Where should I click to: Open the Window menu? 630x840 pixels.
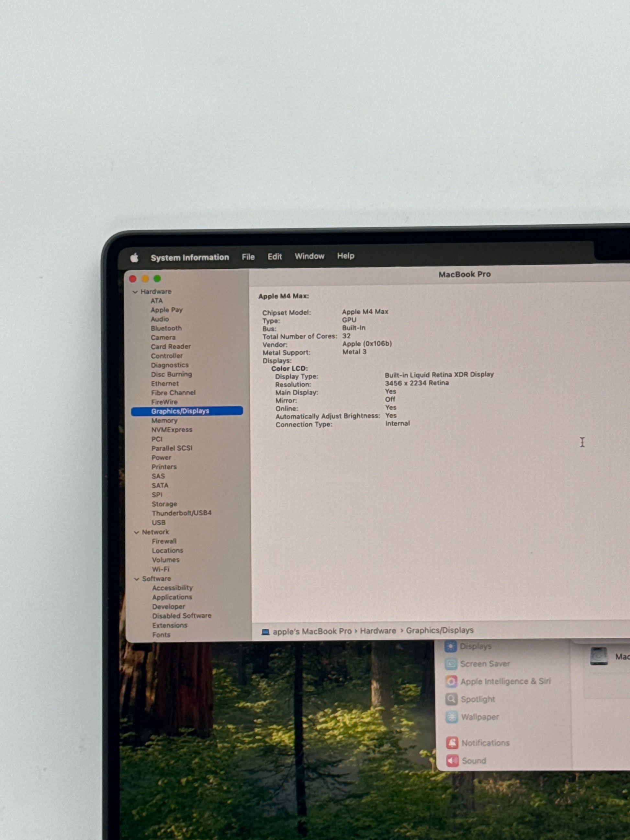tap(309, 256)
